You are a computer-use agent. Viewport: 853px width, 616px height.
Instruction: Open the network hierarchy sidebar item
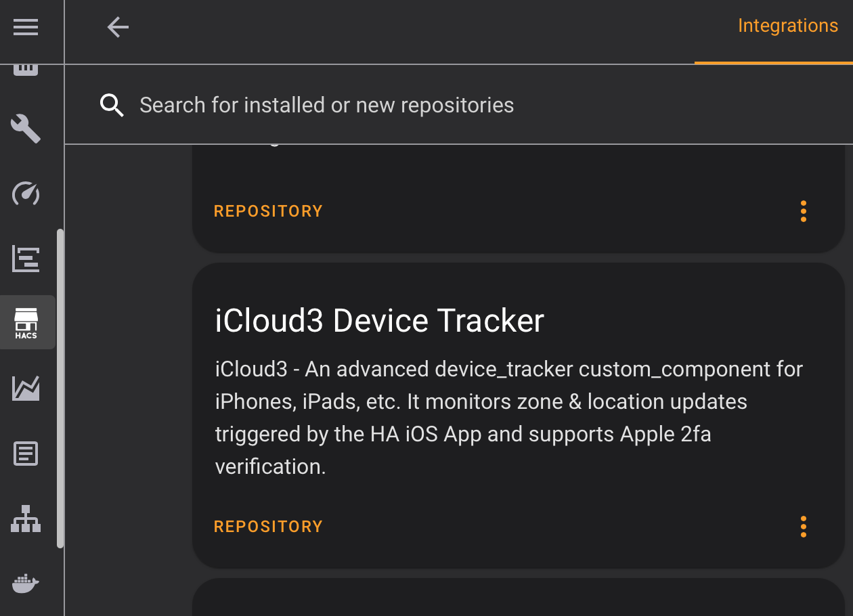pyautogui.click(x=26, y=519)
